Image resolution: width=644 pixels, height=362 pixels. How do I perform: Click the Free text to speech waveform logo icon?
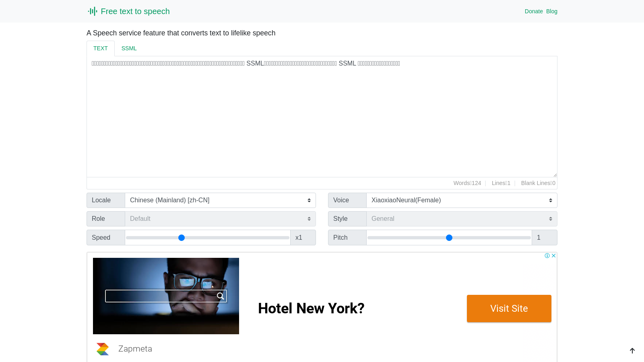[x=93, y=11]
